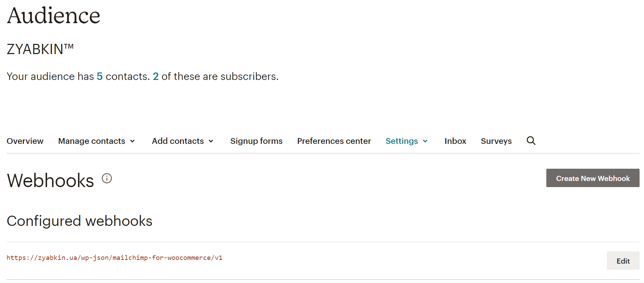The width and height of the screenshot is (644, 283).
Task: Switch to the Overview tab
Action: tap(25, 140)
